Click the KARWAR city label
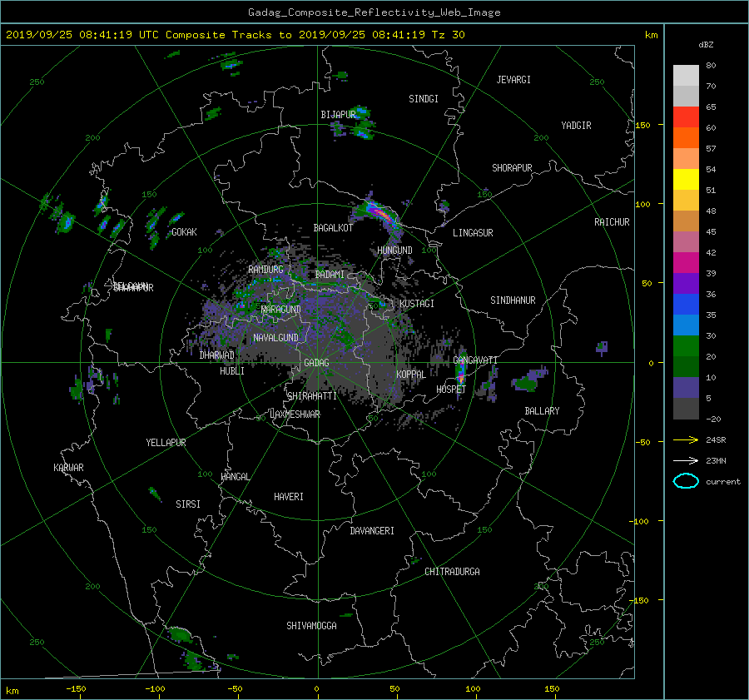 [68, 468]
